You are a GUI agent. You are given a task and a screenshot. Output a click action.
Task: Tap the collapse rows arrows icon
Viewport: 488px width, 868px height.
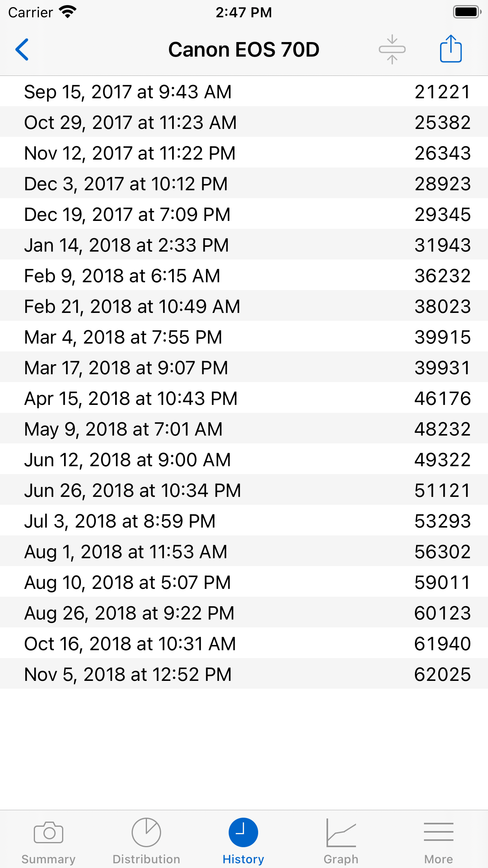(x=392, y=50)
